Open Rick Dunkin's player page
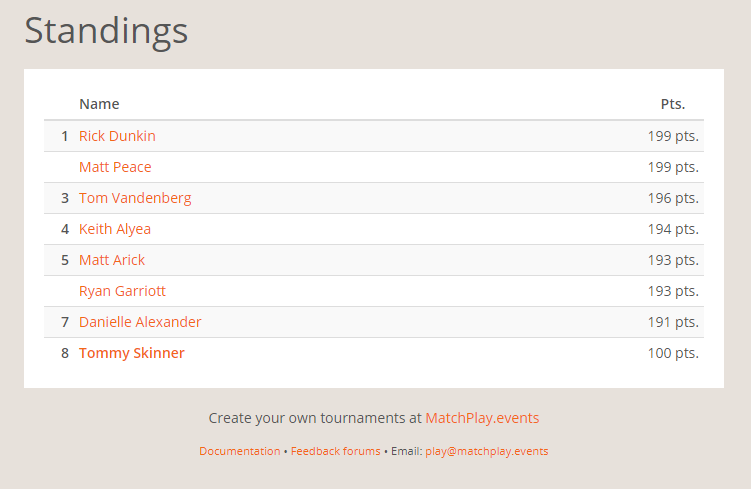Image resolution: width=751 pixels, height=489 pixels. pos(117,136)
